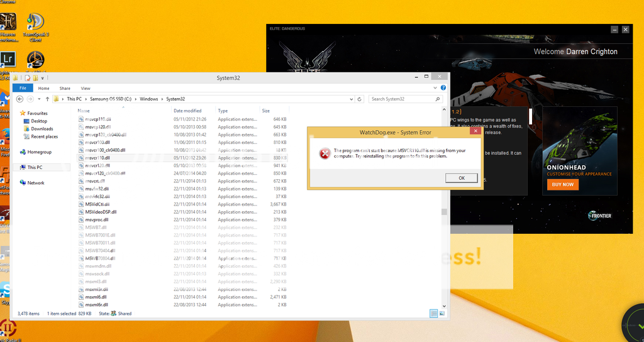This screenshot has height=342, width=644.
Task: Click the msvcr110.dll file icon
Action: point(81,158)
